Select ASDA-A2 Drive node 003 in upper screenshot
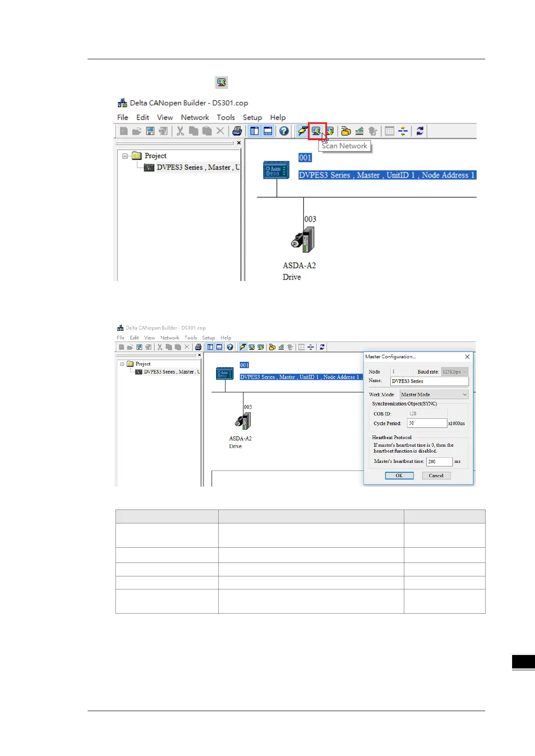Image resolution: width=535 pixels, height=756 pixels. pyautogui.click(x=303, y=239)
